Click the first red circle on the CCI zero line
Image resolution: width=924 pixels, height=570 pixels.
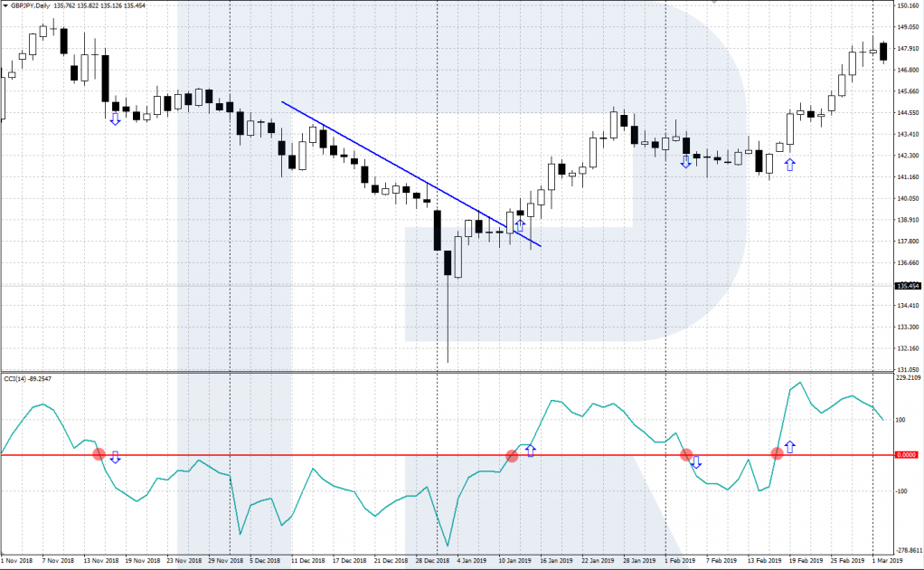(x=99, y=454)
